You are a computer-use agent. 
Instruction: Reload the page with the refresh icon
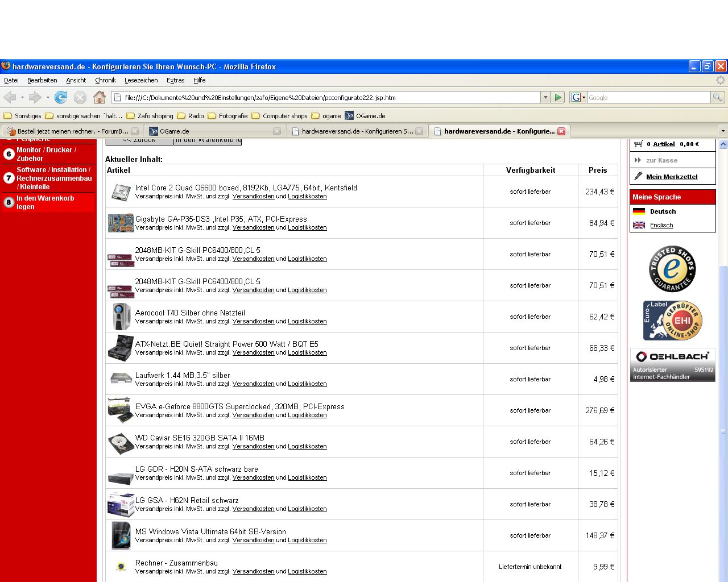[61, 97]
